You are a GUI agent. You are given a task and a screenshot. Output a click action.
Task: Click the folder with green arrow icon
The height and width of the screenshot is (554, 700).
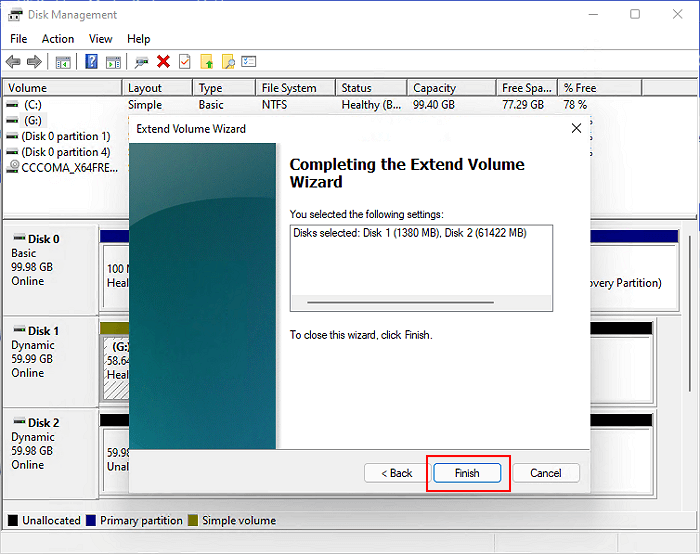point(207,62)
